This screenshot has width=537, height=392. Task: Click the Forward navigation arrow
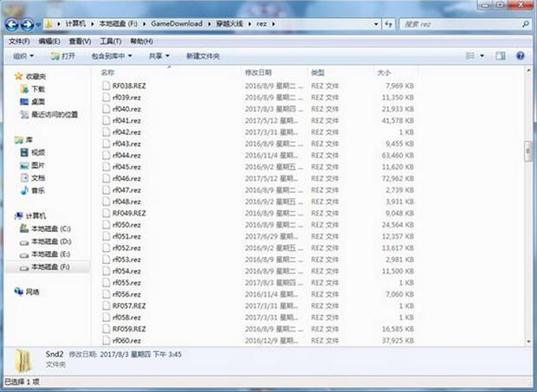(x=27, y=23)
